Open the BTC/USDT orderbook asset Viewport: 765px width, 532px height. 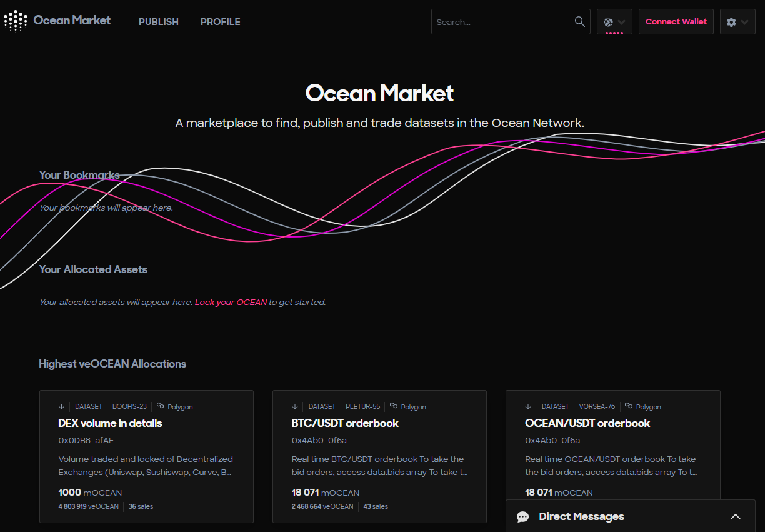click(x=345, y=423)
